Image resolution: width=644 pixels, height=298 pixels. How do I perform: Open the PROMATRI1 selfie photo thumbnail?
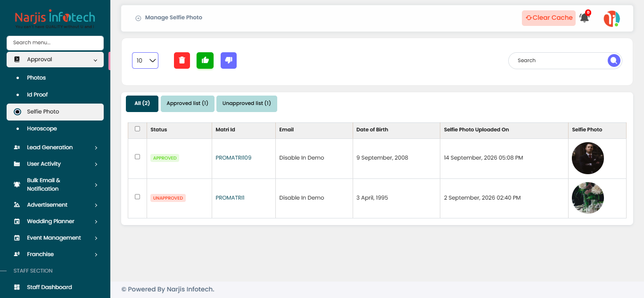click(588, 198)
